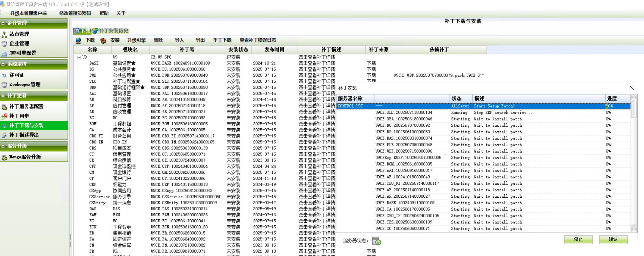Select U9CEBep.RUBF.1002504010000005 row
The height and width of the screenshot is (256, 644).
[x=484, y=158]
